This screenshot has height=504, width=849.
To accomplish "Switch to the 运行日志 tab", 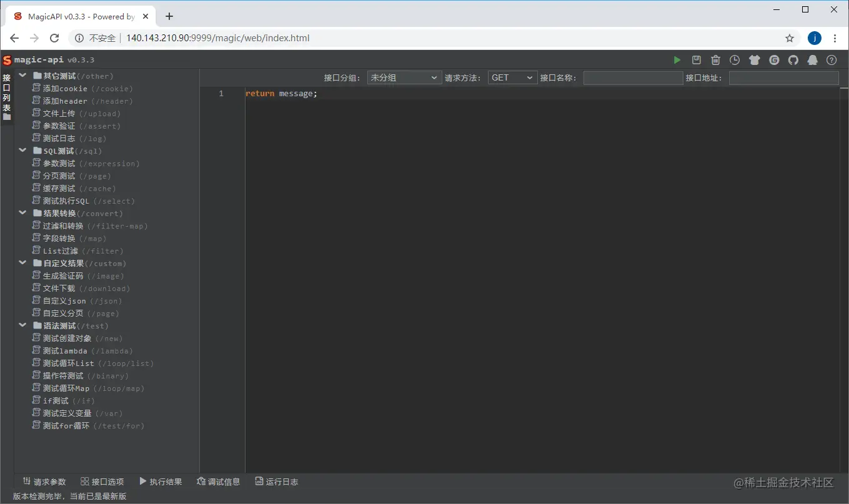I will pos(277,482).
